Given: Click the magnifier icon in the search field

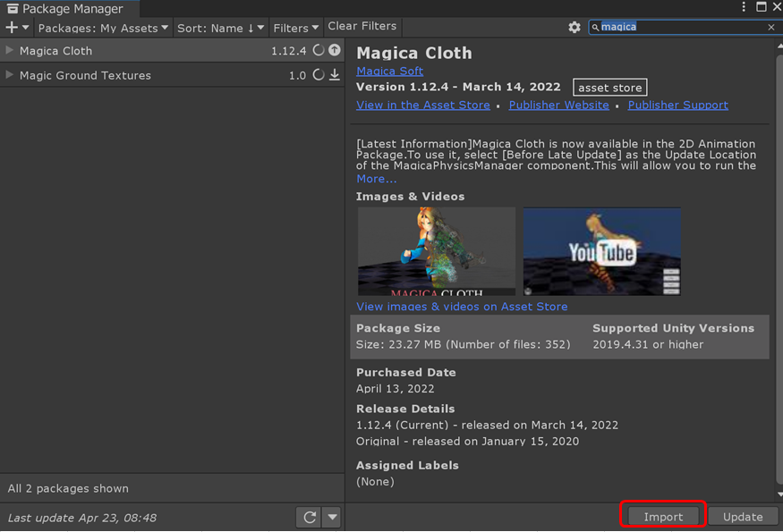Looking at the screenshot, I should (594, 27).
